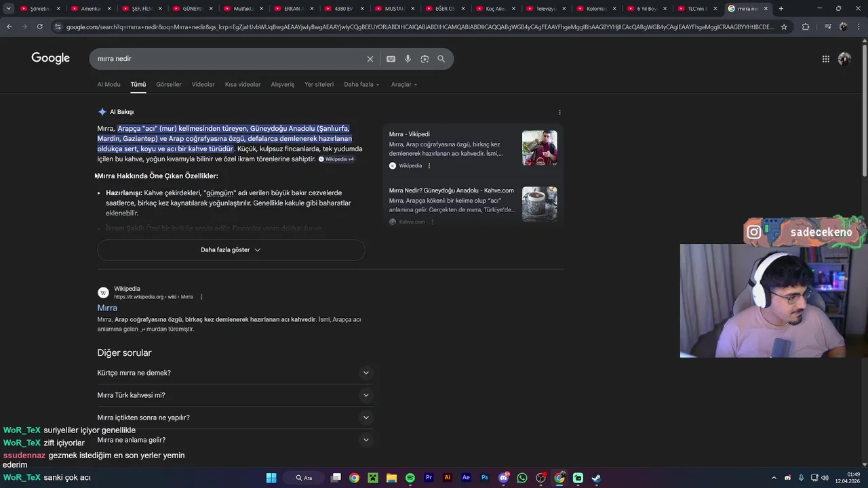
Task: Open Chrome three-dot menu
Action: pos(859,27)
